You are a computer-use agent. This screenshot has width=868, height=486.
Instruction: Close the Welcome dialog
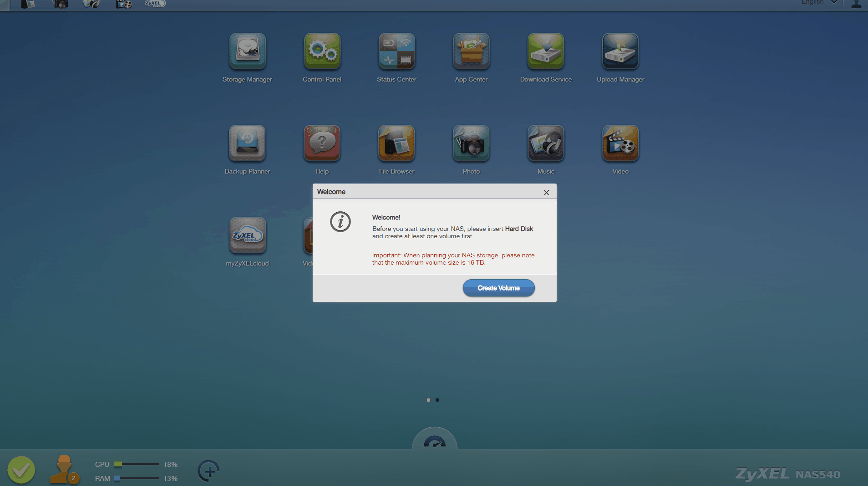point(546,193)
